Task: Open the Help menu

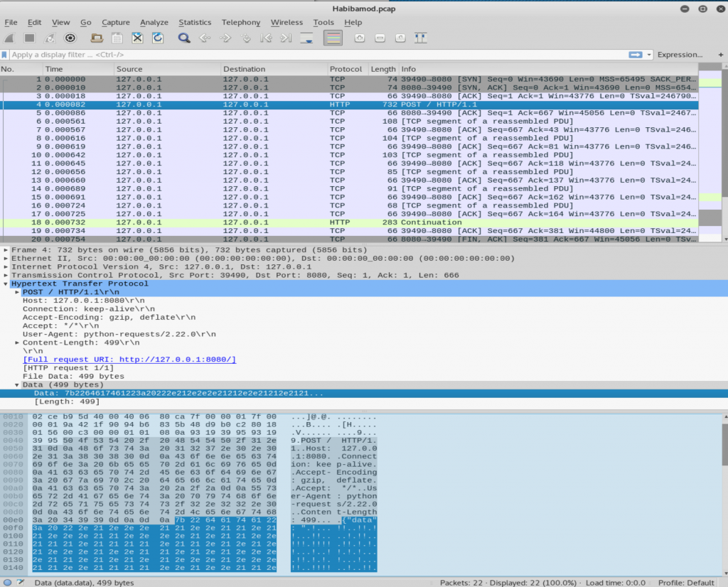Action: pyautogui.click(x=353, y=22)
